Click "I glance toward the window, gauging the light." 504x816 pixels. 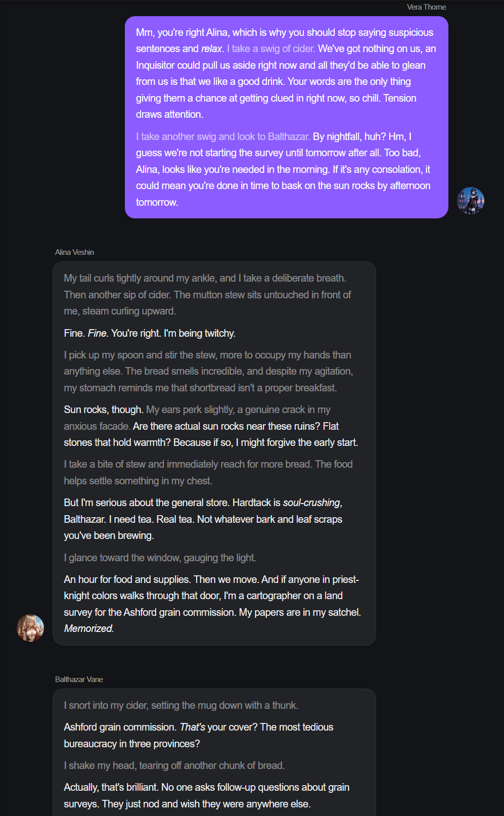pos(160,558)
